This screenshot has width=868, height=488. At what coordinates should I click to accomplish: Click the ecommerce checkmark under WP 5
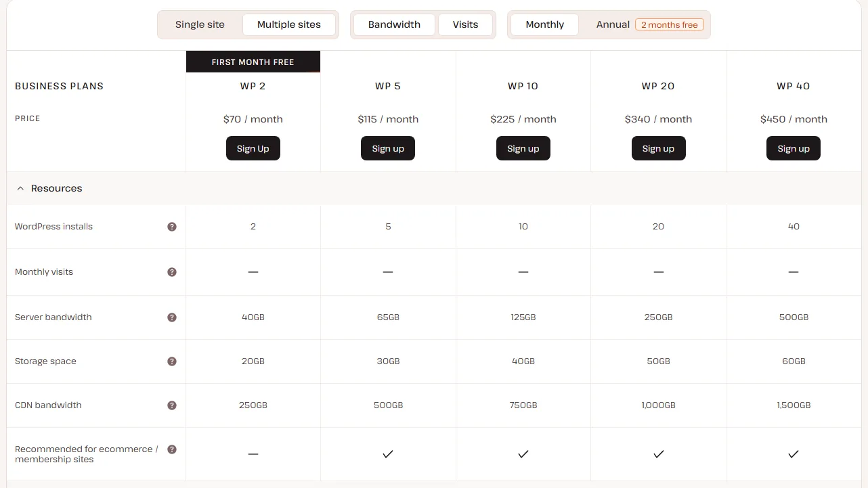tap(388, 454)
